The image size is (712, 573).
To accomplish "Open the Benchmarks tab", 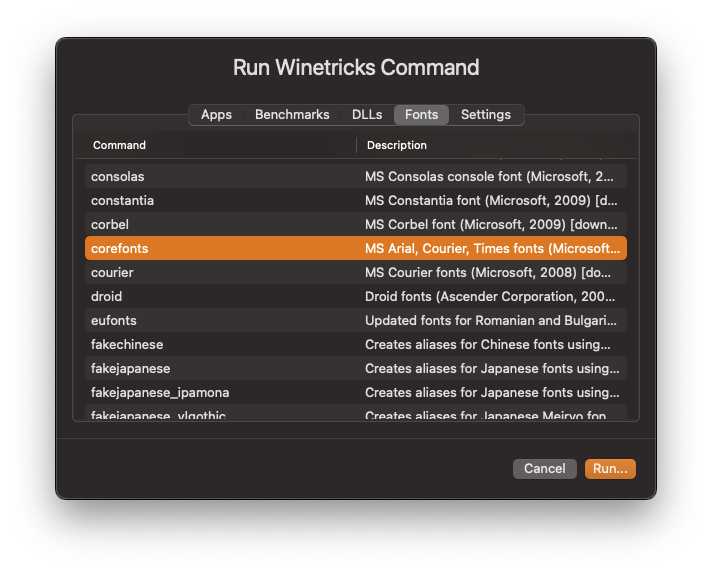I will click(292, 115).
